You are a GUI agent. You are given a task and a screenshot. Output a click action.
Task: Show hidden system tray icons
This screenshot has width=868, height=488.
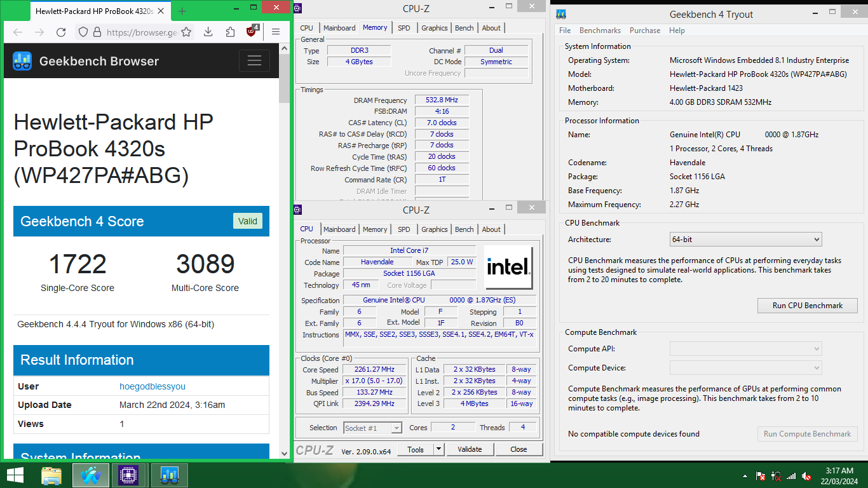coord(745,475)
